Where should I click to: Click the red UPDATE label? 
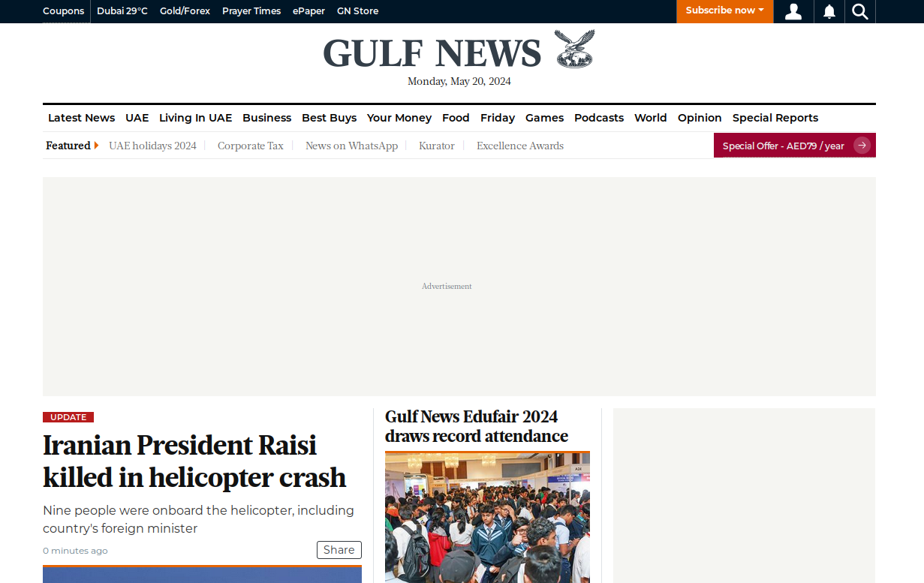pyautogui.click(x=68, y=417)
